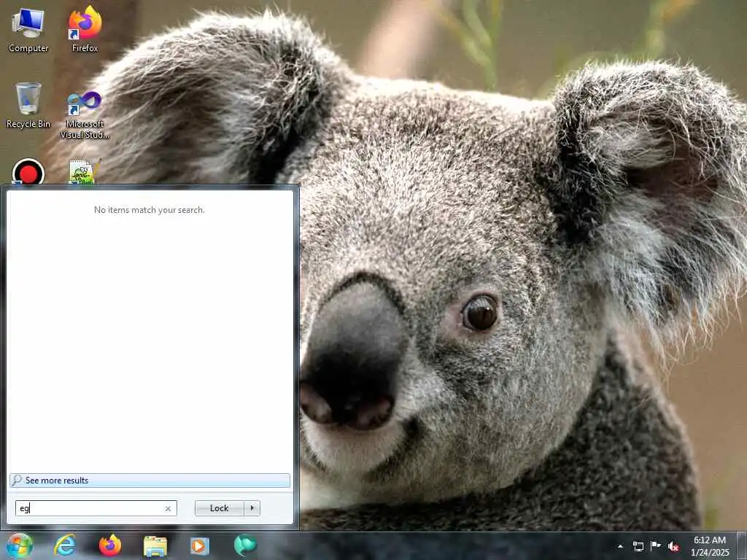Click the 'No items match your search' text
The width and height of the screenshot is (747, 560).
click(149, 210)
